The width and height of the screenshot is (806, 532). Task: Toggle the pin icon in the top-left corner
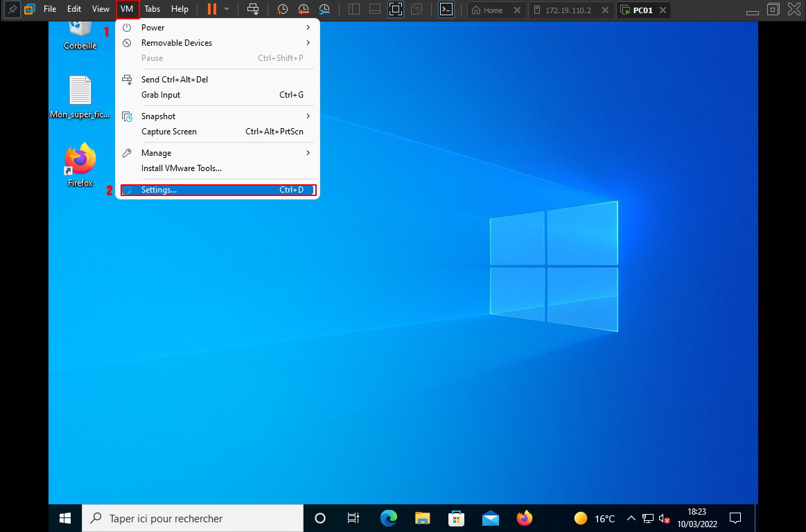click(12, 10)
